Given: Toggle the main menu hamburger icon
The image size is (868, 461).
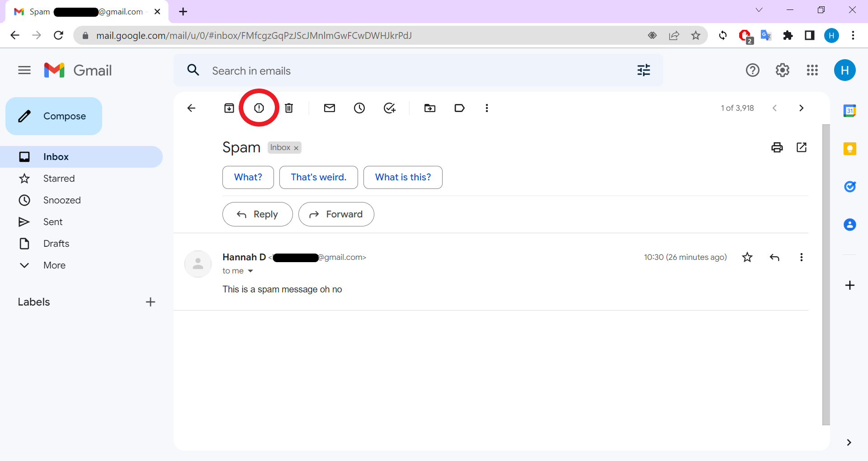Looking at the screenshot, I should click(x=24, y=70).
